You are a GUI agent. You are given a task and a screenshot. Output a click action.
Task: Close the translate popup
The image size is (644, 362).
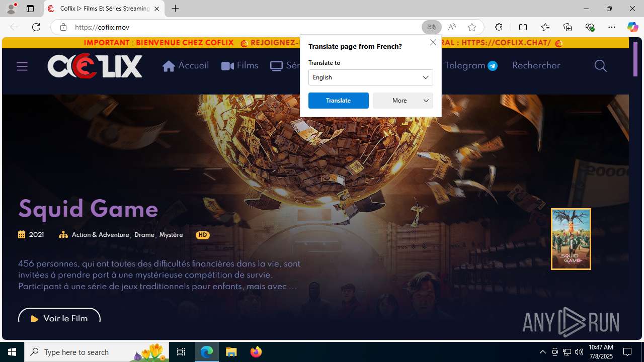(433, 42)
